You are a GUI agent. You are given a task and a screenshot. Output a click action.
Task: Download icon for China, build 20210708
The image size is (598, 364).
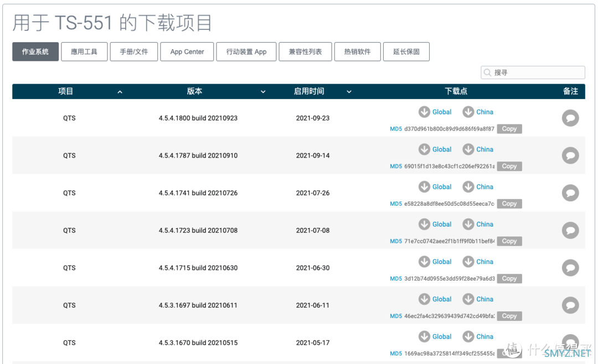[468, 224]
